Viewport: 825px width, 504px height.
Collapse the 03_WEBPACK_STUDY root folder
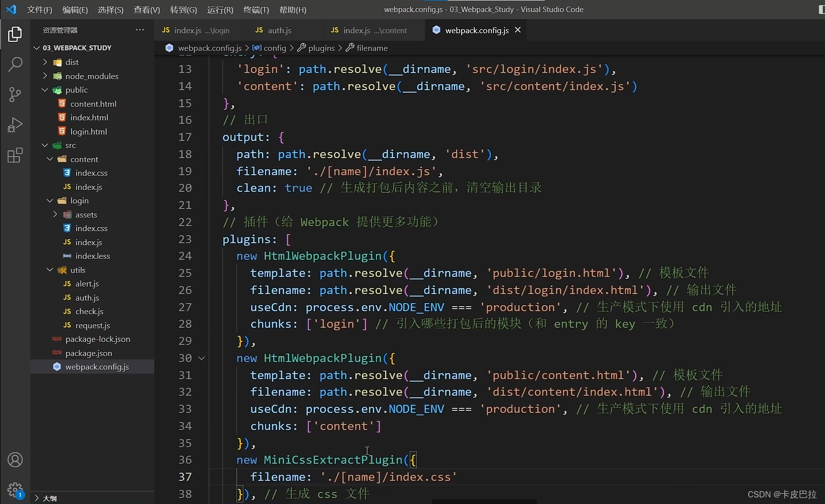click(x=36, y=48)
